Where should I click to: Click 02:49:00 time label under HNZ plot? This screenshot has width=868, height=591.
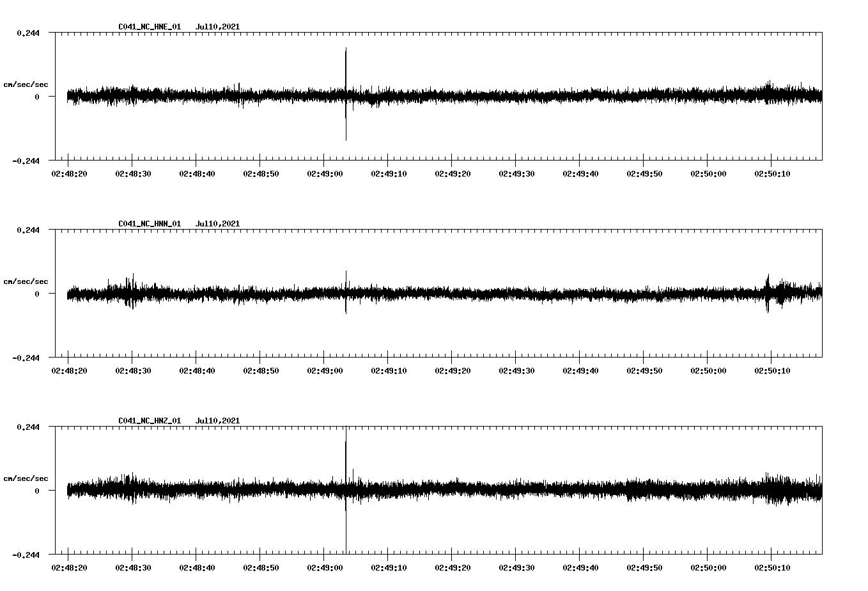(325, 567)
